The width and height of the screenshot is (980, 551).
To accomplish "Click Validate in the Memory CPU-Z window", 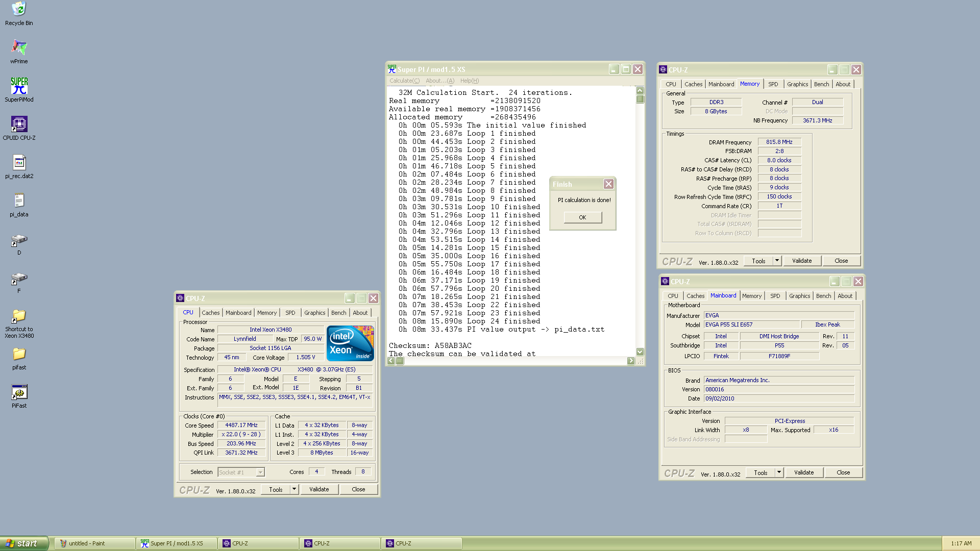I will 802,261.
